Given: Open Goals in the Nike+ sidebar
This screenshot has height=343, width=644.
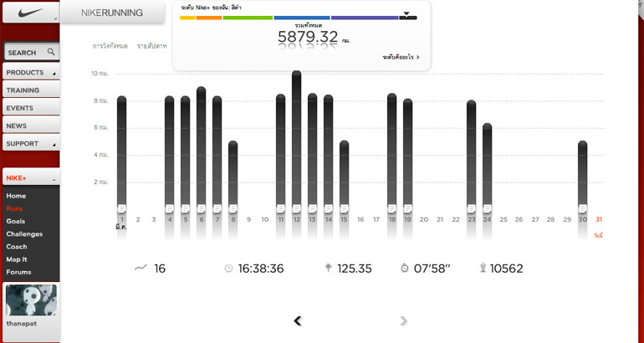Looking at the screenshot, I should 16,221.
